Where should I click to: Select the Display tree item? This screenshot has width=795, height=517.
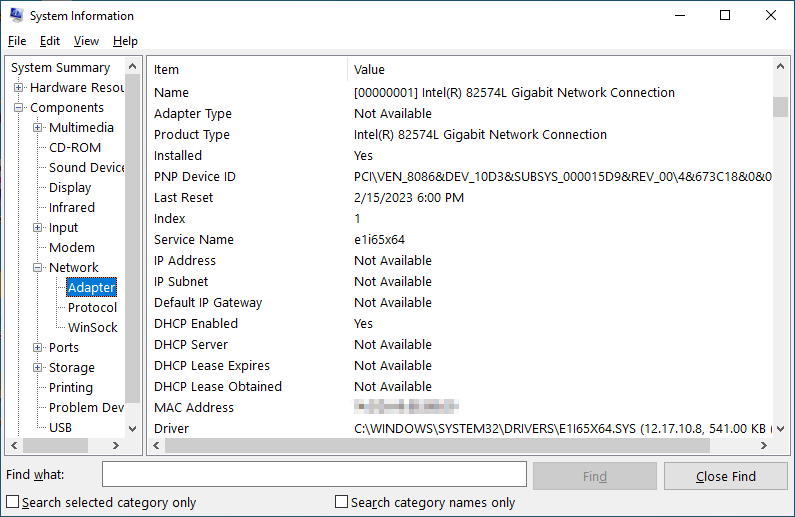click(x=70, y=188)
